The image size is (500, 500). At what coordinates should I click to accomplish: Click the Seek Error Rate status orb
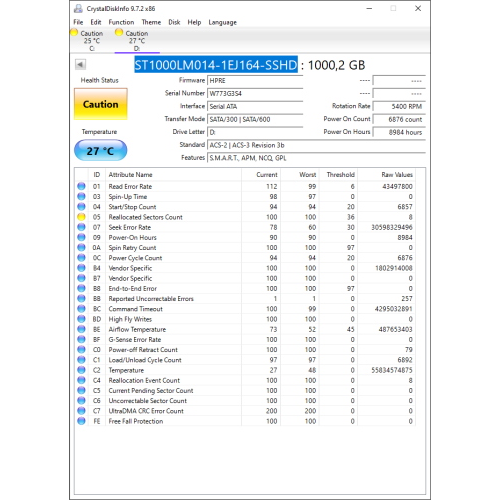(x=81, y=227)
